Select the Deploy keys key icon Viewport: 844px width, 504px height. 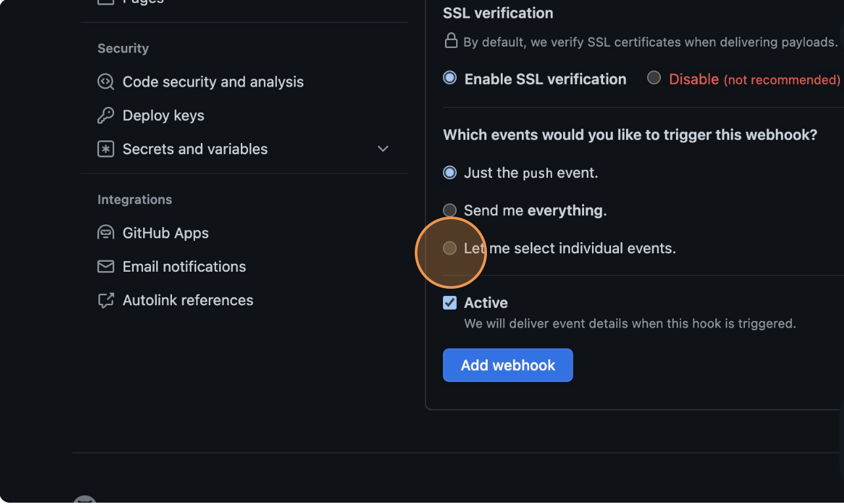(106, 115)
